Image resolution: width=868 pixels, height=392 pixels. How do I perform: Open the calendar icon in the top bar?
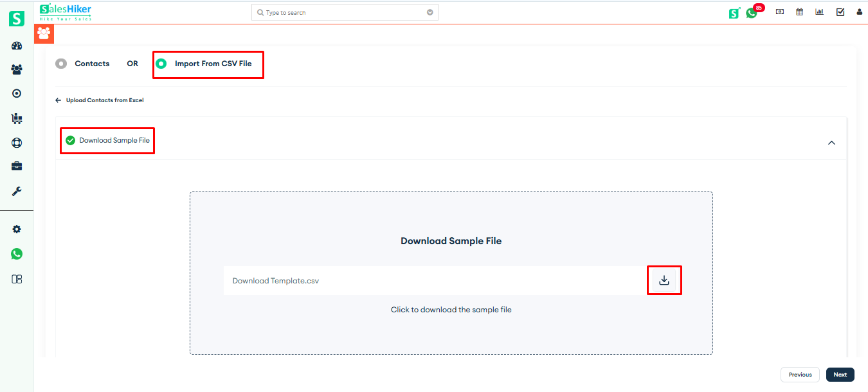[799, 12]
